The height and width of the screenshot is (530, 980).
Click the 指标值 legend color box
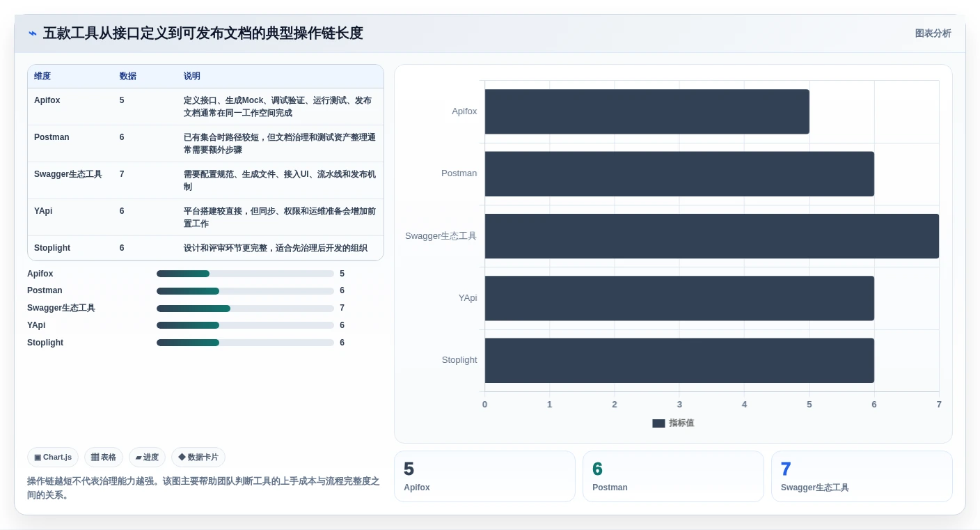(x=658, y=423)
